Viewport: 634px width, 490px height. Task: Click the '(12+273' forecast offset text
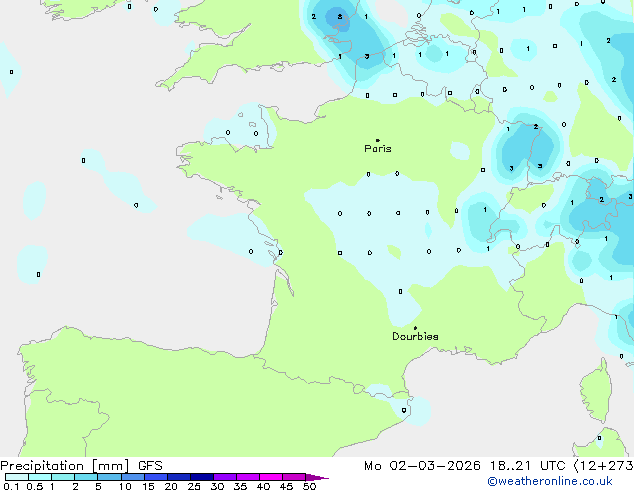coord(604,466)
